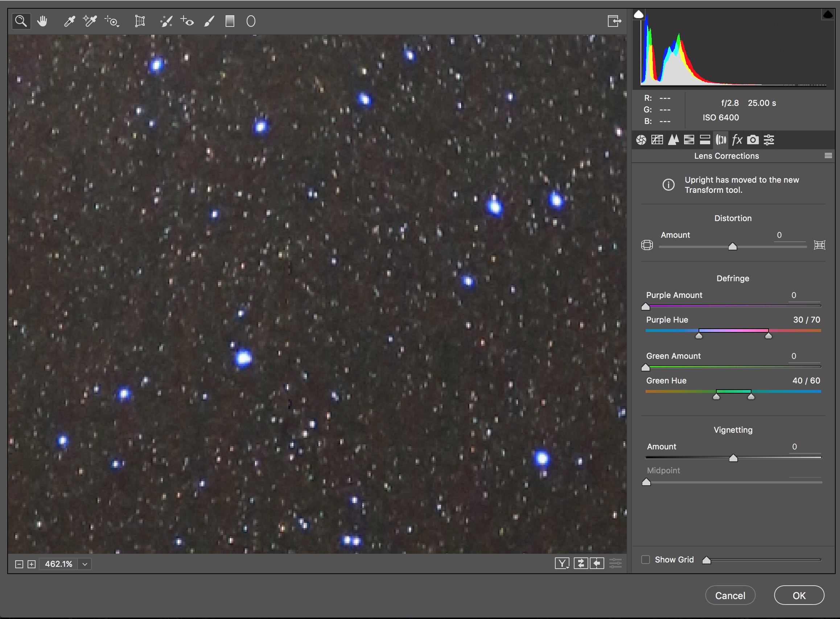Click the 'ISO 6400' text

coord(721,118)
